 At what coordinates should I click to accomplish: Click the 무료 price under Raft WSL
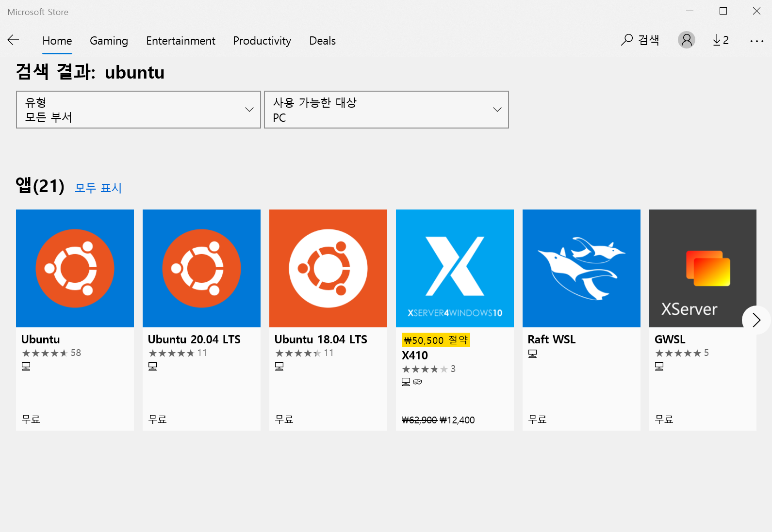538,419
